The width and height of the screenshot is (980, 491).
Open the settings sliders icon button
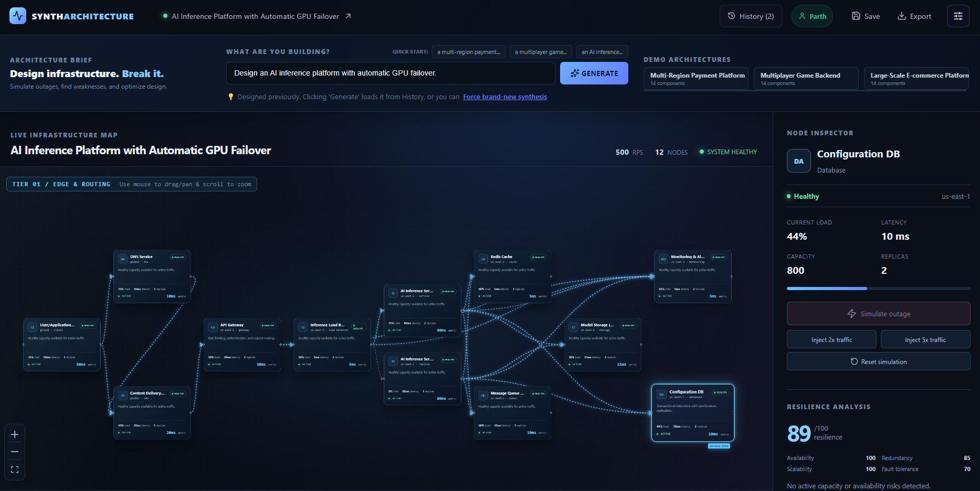[x=958, y=16]
